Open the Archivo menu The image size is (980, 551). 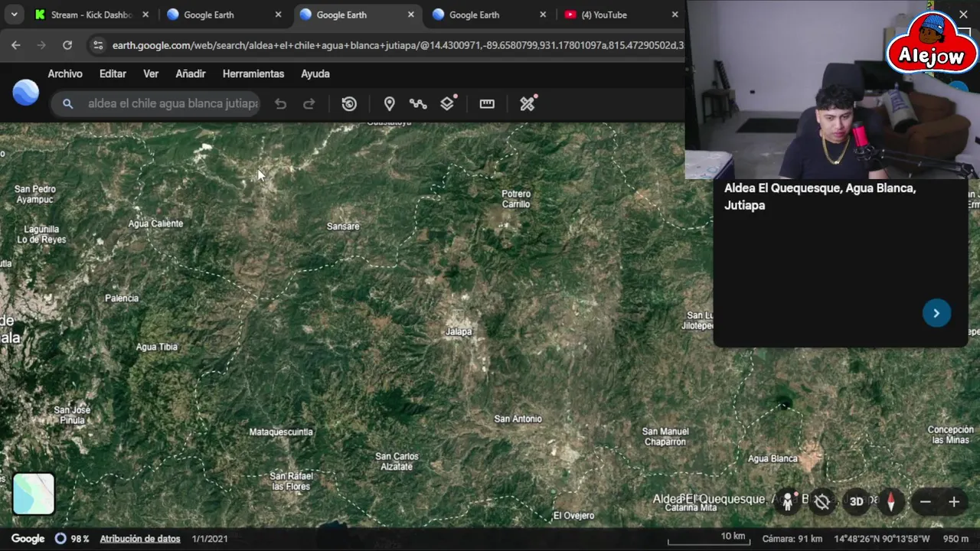click(x=65, y=73)
